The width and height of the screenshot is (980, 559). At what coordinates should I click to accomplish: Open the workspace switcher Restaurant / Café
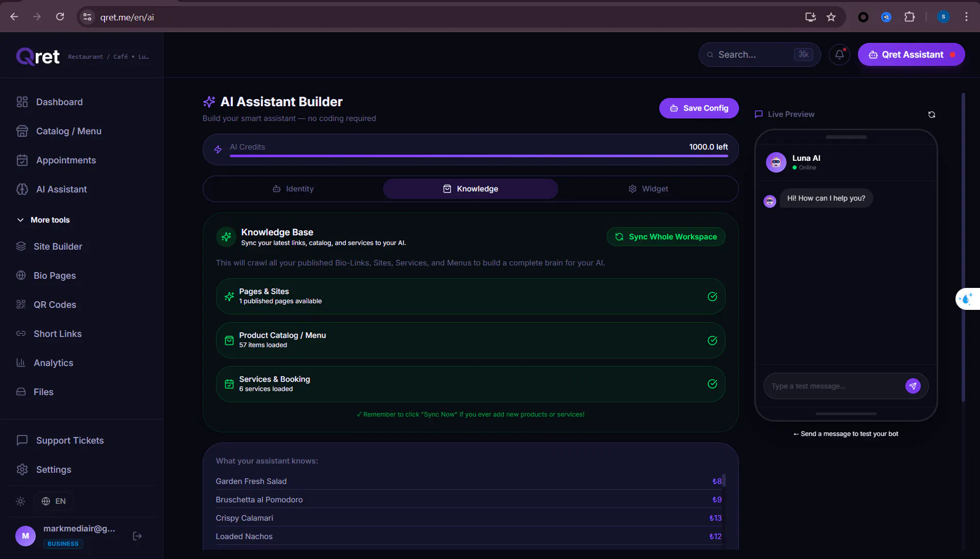click(x=108, y=57)
